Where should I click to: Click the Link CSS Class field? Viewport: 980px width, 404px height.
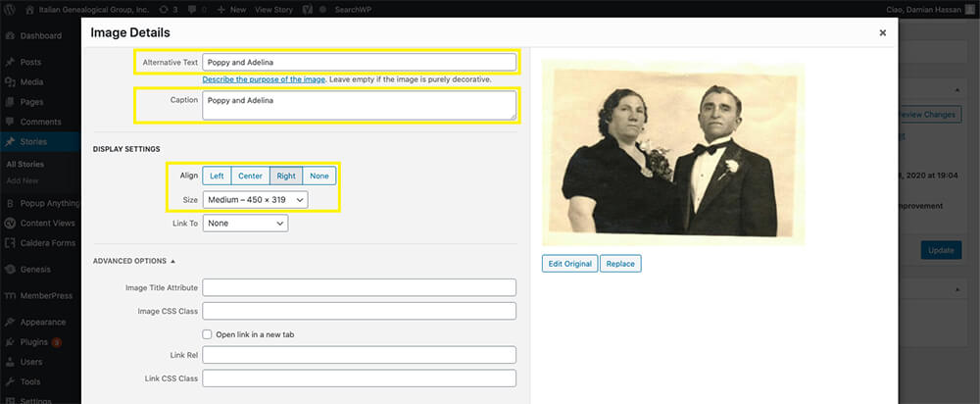point(360,379)
